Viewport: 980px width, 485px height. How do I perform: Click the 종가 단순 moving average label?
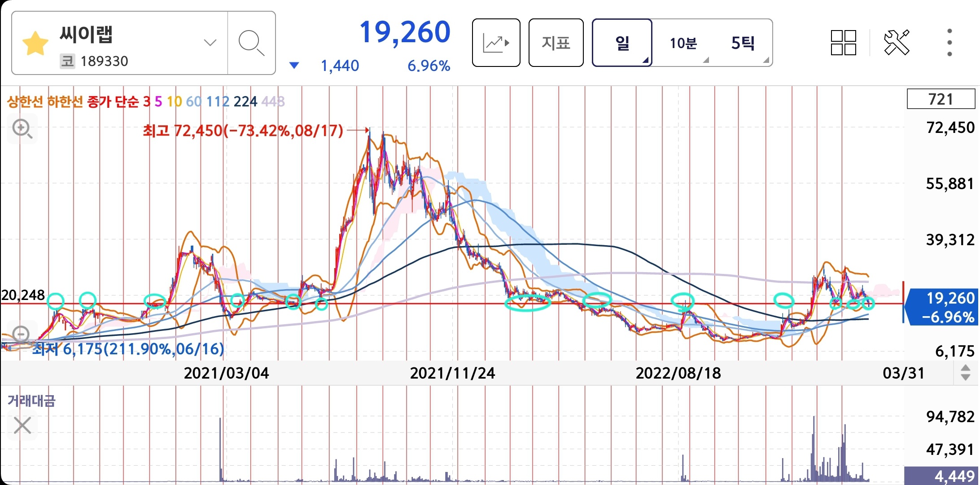pyautogui.click(x=113, y=101)
